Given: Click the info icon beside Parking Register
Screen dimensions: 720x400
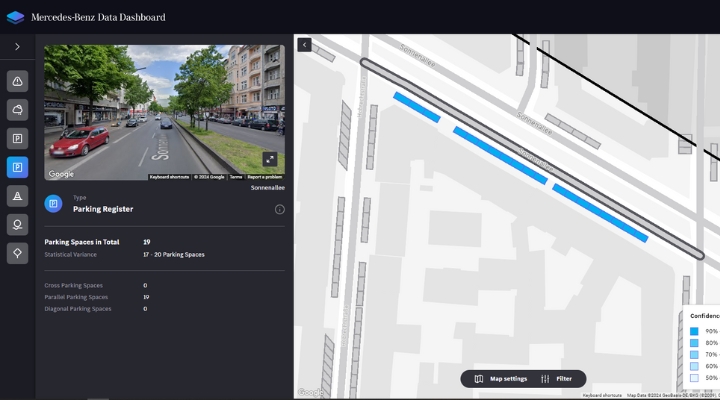Looking at the screenshot, I should (x=280, y=209).
